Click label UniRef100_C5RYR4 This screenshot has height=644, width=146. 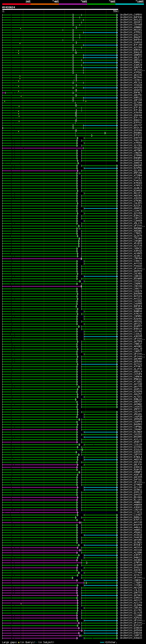[x=131, y=259]
